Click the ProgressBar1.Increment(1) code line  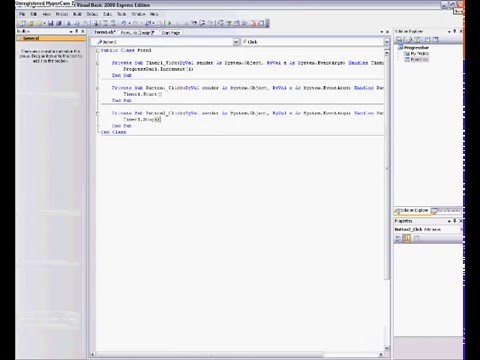(158, 69)
